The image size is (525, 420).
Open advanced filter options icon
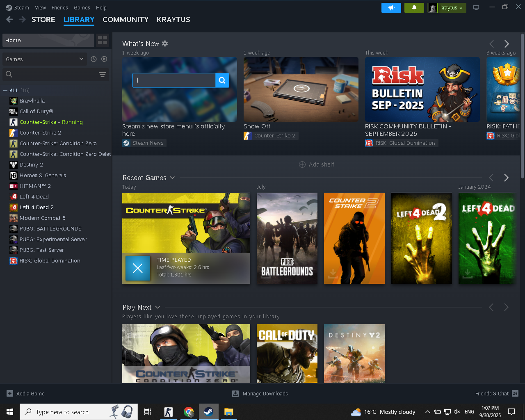[x=103, y=75]
